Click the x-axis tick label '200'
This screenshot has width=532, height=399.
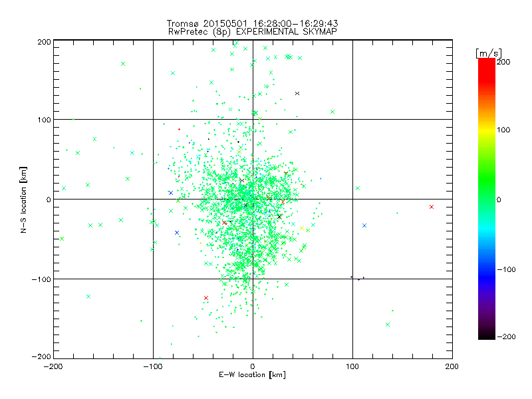452,366
